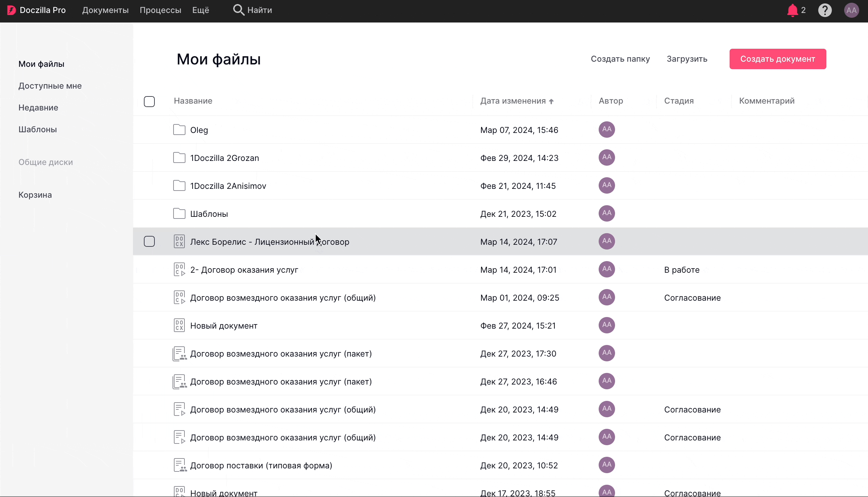The height and width of the screenshot is (497, 868).
Task: Click the notification bell icon
Action: click(792, 10)
